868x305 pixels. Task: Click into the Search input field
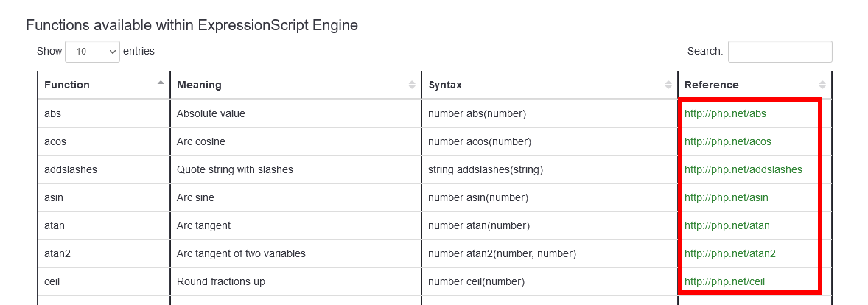[x=780, y=52]
